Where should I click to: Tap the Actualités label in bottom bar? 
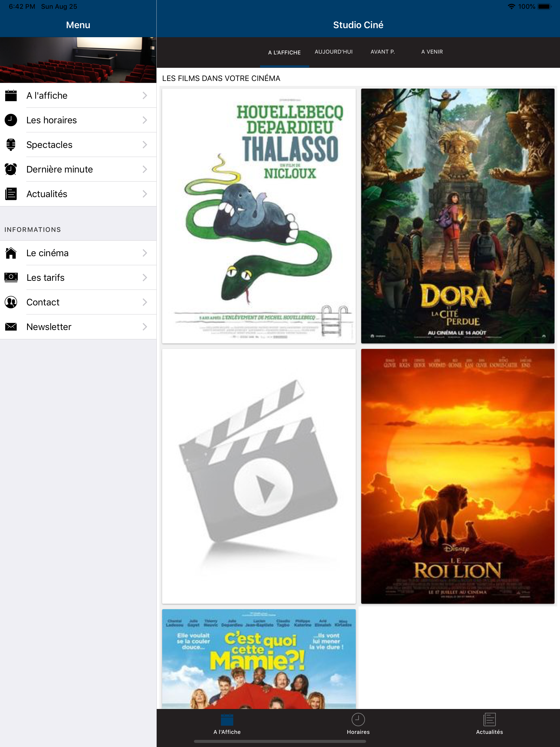pos(489,732)
